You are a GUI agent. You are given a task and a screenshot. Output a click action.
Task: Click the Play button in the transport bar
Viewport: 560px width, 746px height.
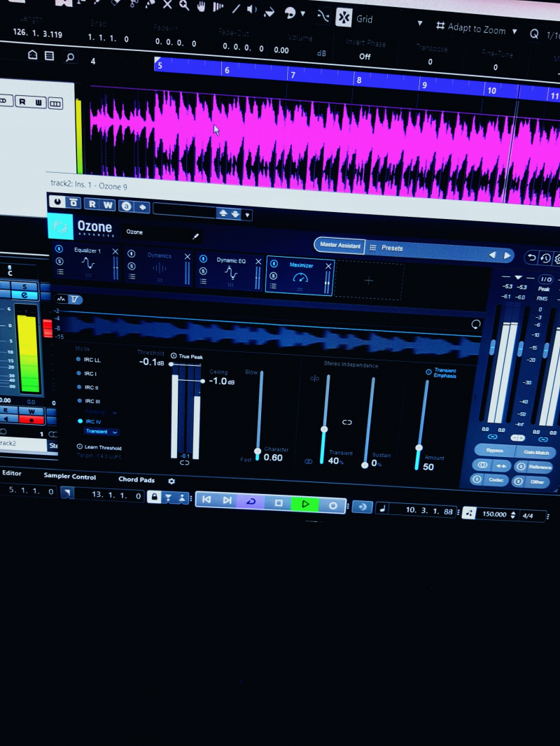pos(305,503)
